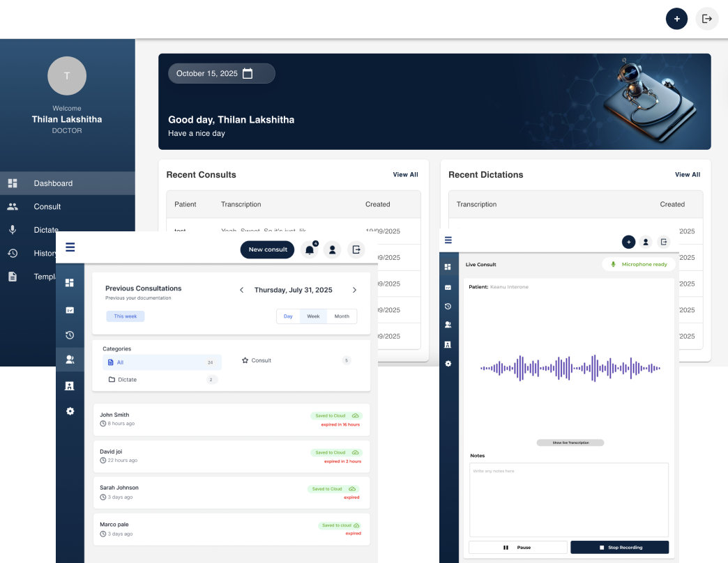Select the Dictate microphone icon in sidebar
728x563 pixels.
13,230
